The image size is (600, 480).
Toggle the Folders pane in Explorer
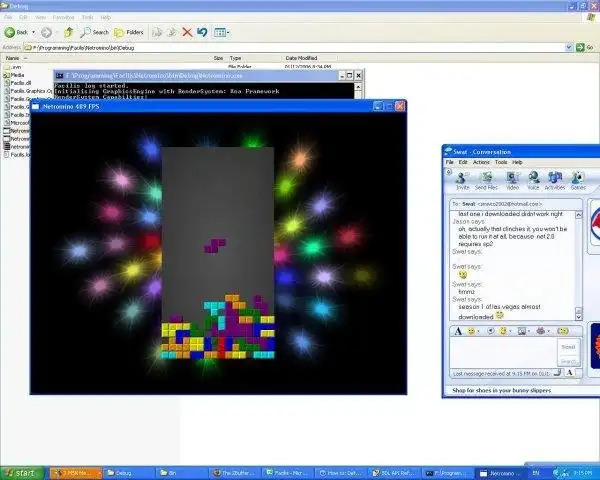click(129, 33)
